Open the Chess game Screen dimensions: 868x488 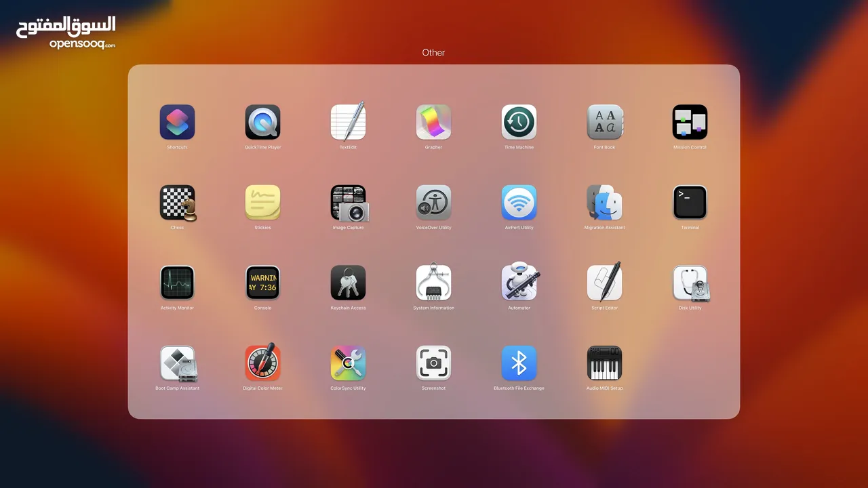(x=178, y=203)
